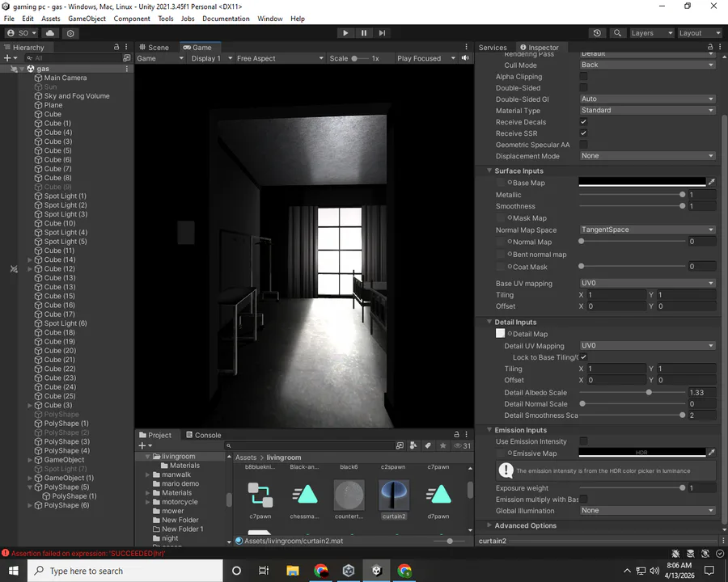Open File Explorer from the taskbar
Image resolution: width=728 pixels, height=582 pixels.
tap(293, 571)
